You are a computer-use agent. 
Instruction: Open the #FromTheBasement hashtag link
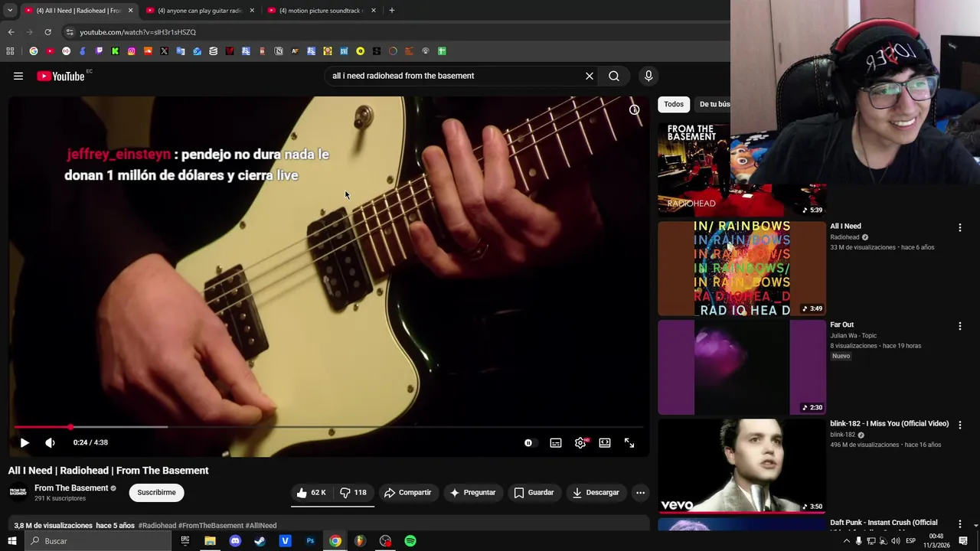[x=211, y=526]
